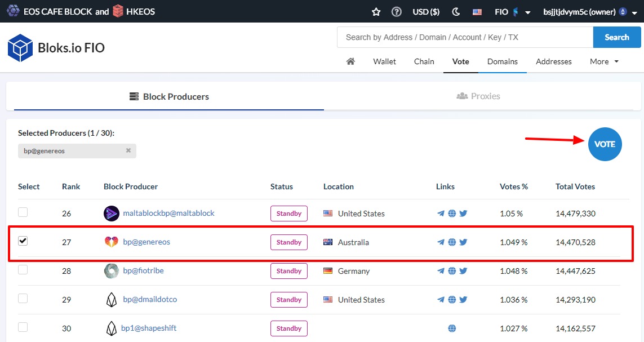
Task: Open the FIO chain selector dropdown
Action: click(513, 12)
